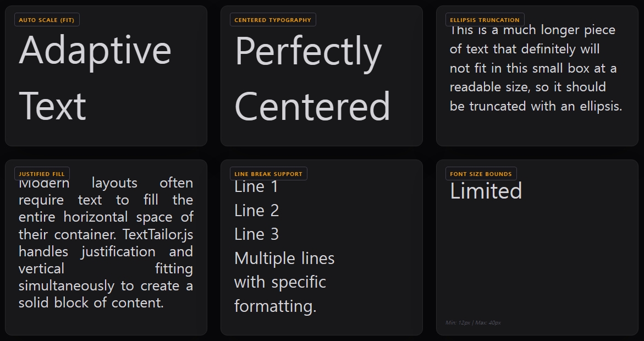Image resolution: width=644 pixels, height=341 pixels.
Task: Click the FONT SIZE BOUNDS label badge
Action: [x=481, y=174]
